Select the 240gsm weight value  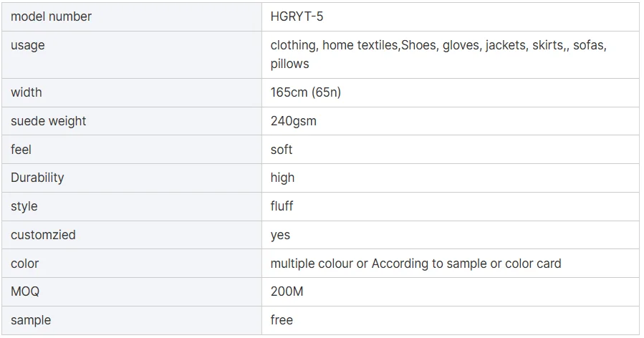point(293,121)
